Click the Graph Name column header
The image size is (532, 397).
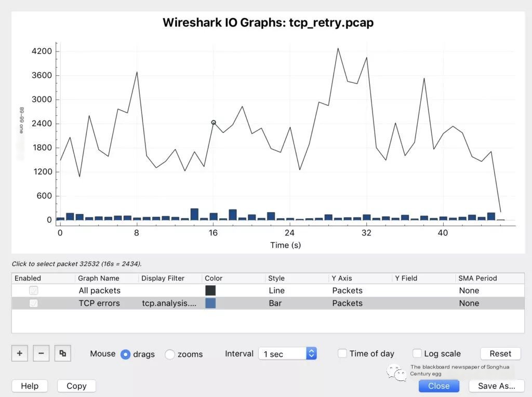98,278
